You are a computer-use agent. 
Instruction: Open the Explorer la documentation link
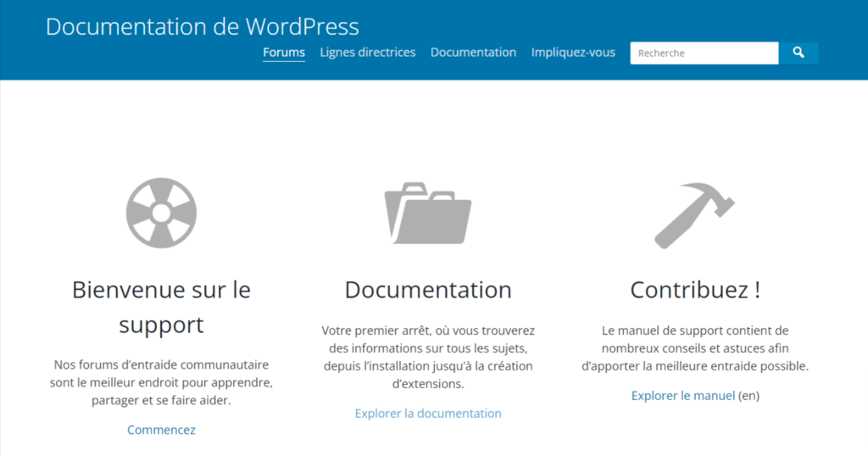click(x=428, y=414)
